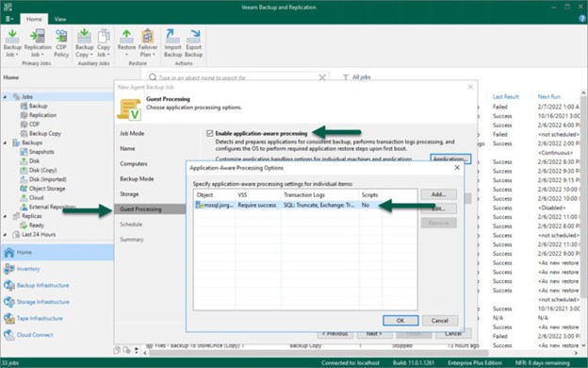Open the Replication Job ribbon button
588x368 pixels.
[38, 43]
